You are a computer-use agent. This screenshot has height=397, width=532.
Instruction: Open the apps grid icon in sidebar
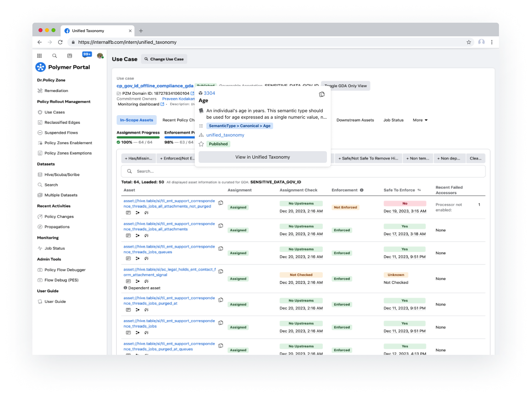pyautogui.click(x=39, y=56)
